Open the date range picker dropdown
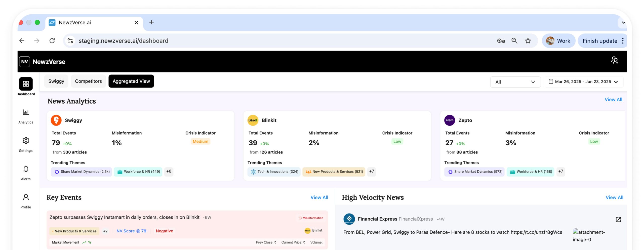 pyautogui.click(x=583, y=82)
